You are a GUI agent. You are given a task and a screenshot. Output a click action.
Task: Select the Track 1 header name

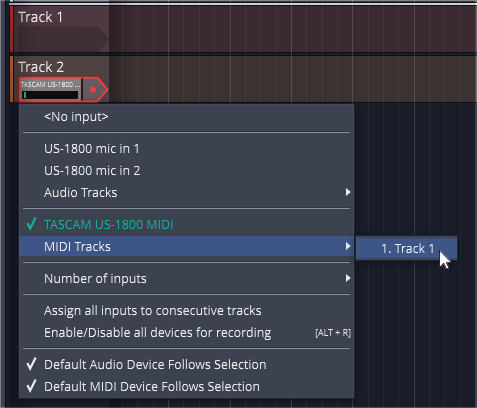tap(40, 17)
